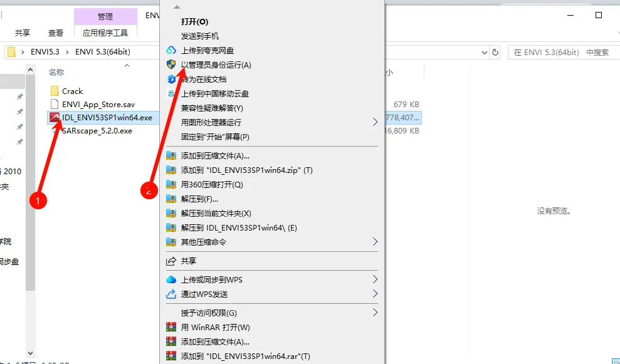This screenshot has width=620, height=364.
Task: Click the icon beside 添加到 IDL_ENVI53SP1win64.zip
Action: pos(171,170)
